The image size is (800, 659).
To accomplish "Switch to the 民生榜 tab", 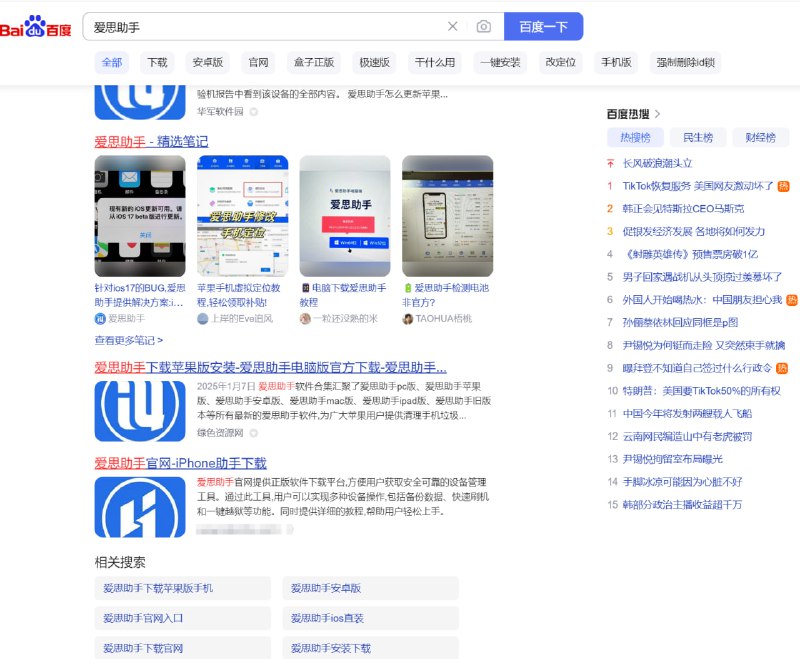I will click(x=697, y=137).
